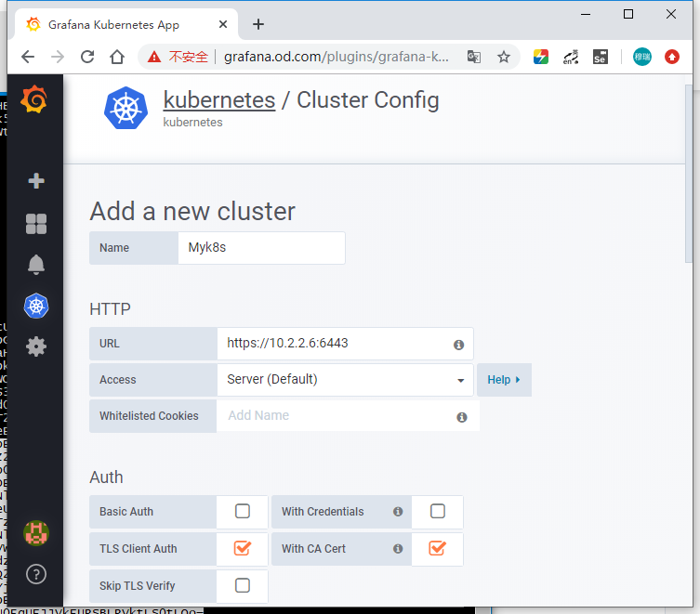The width and height of the screenshot is (700, 614).
Task: Open the user avatar in sidebar
Action: (36, 533)
